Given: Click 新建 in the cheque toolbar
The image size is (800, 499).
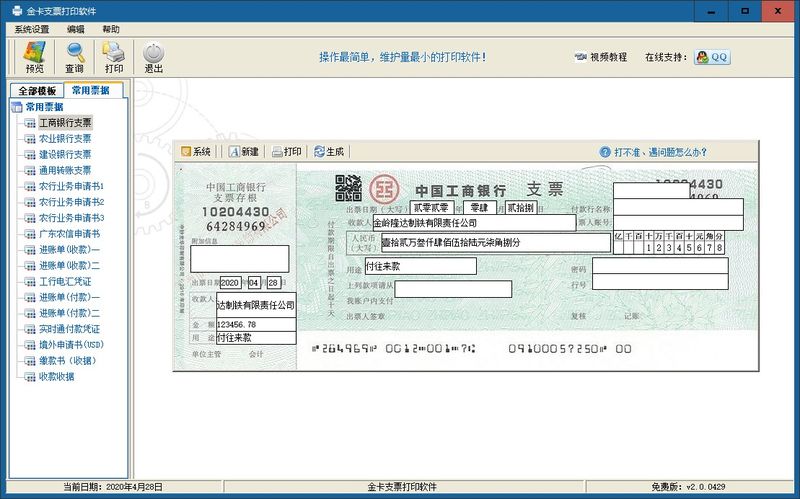Looking at the screenshot, I should pos(244,152).
